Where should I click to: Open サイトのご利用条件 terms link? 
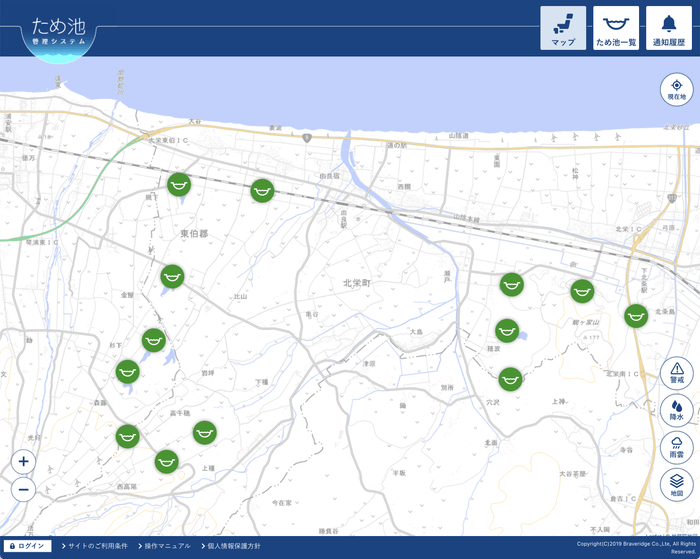[x=96, y=546]
